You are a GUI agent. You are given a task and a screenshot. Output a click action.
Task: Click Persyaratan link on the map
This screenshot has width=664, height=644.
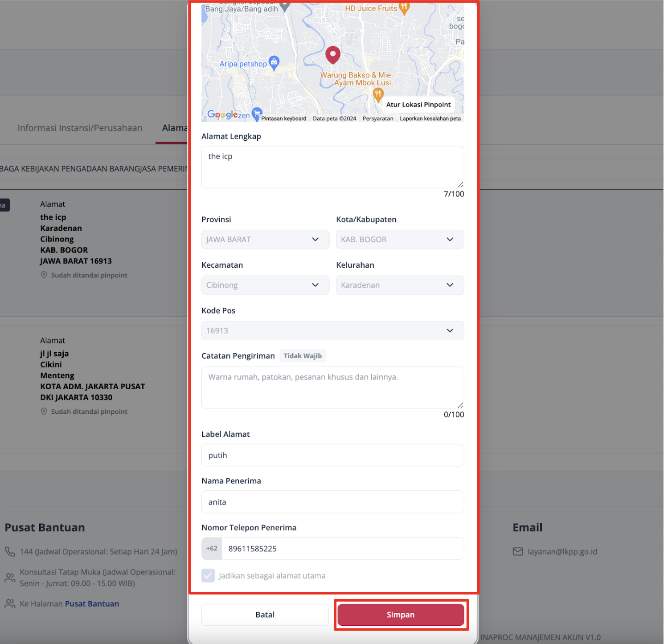pyautogui.click(x=378, y=118)
